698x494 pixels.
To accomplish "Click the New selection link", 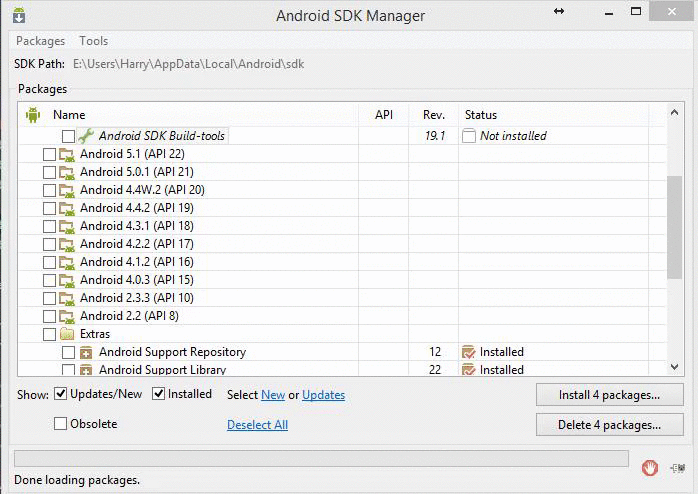I will tap(273, 395).
